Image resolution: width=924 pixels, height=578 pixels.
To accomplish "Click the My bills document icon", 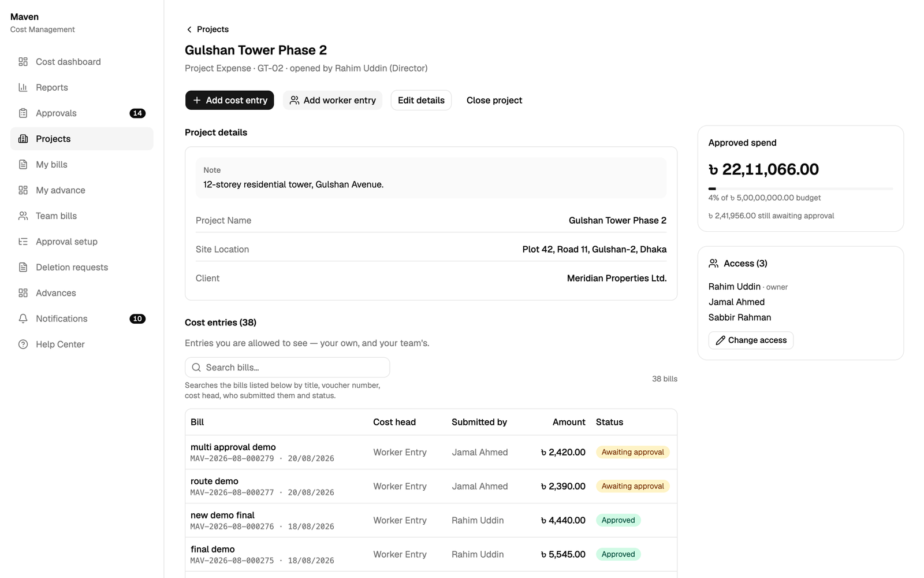I will 23,165.
